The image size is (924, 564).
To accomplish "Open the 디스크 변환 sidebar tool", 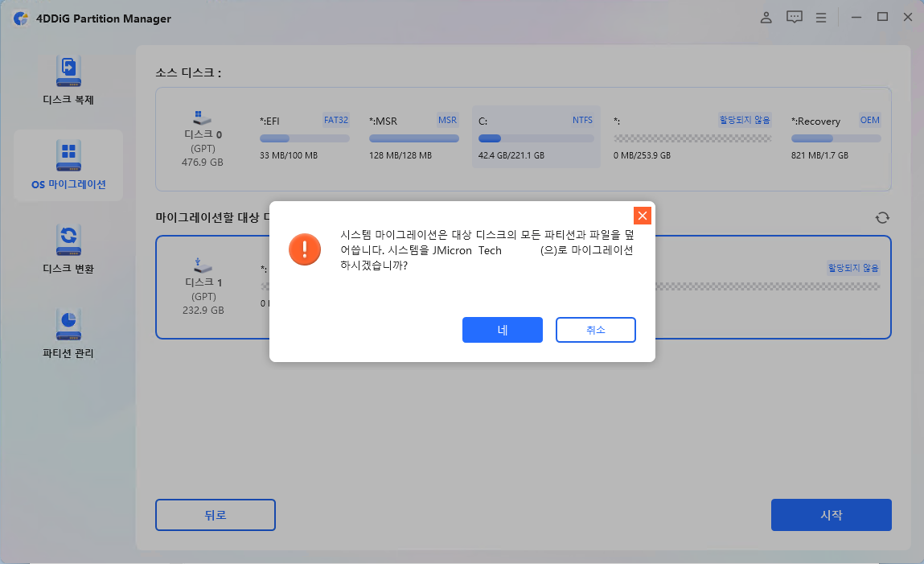I will (x=68, y=249).
